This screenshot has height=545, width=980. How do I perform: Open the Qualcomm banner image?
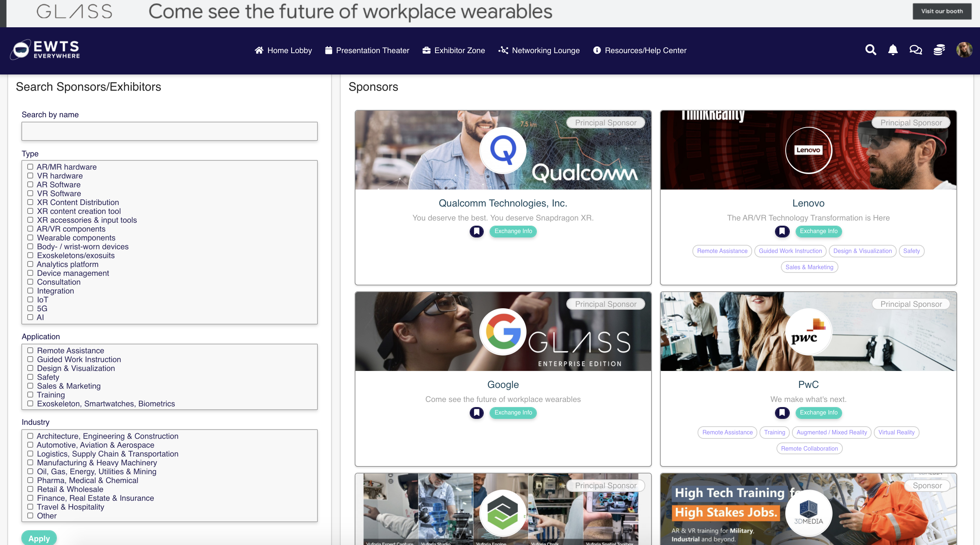(503, 150)
